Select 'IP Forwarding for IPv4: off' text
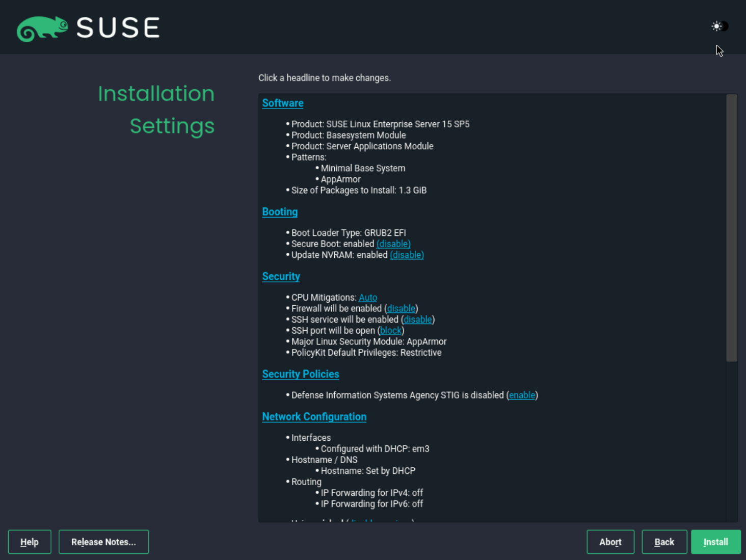This screenshot has height=560, width=746. [372, 493]
